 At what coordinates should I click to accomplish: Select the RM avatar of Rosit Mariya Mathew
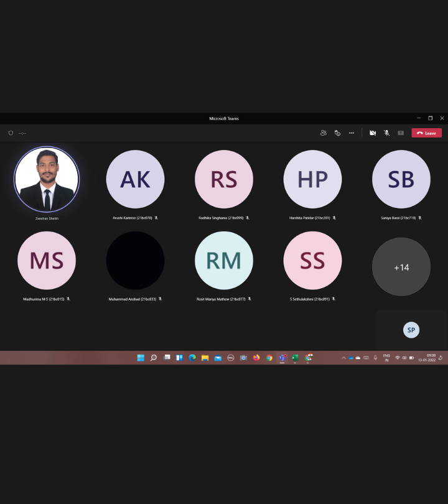point(223,261)
